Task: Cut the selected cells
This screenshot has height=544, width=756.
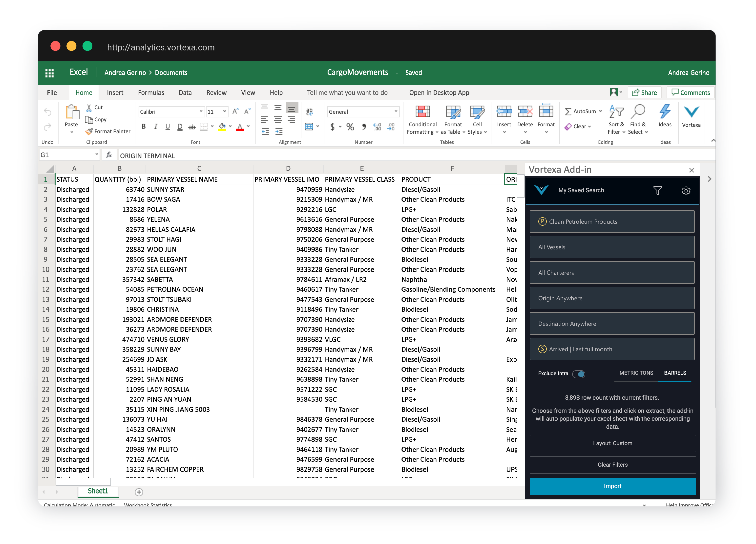Action: pos(94,108)
